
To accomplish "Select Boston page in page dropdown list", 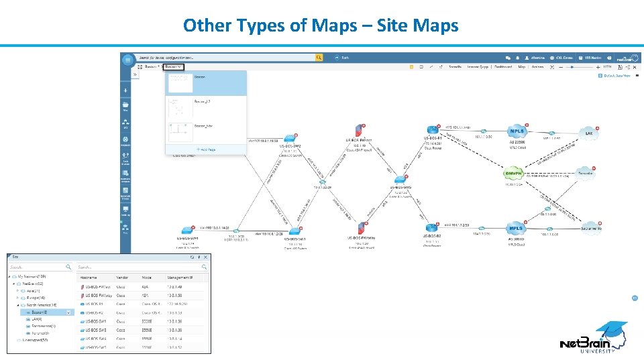I will [x=206, y=83].
